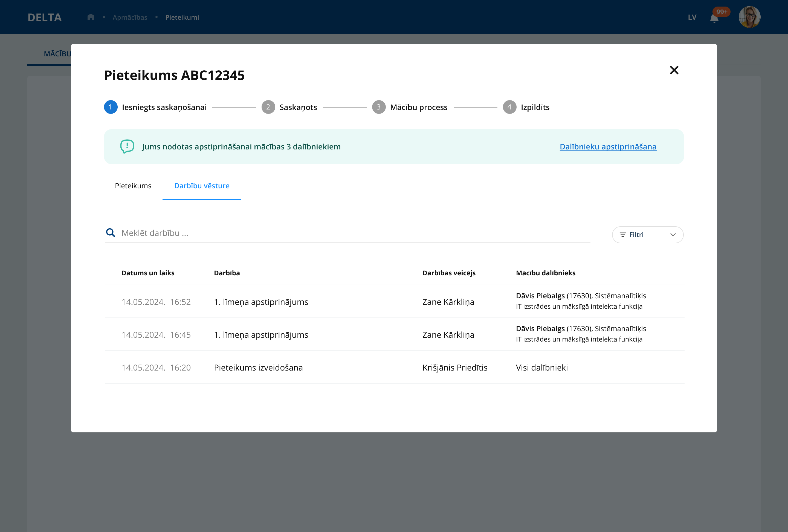Go to Pieteikumi breadcrumb
The image size is (788, 532).
(182, 17)
